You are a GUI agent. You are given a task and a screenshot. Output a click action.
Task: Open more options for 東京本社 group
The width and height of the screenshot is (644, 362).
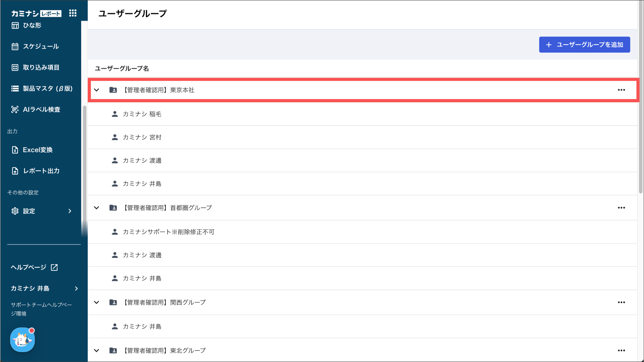coord(621,90)
